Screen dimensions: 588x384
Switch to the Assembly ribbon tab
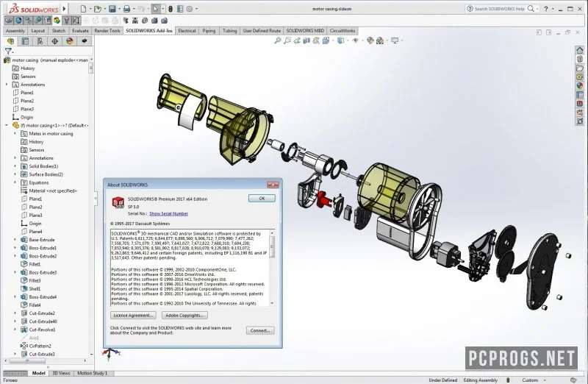15,31
